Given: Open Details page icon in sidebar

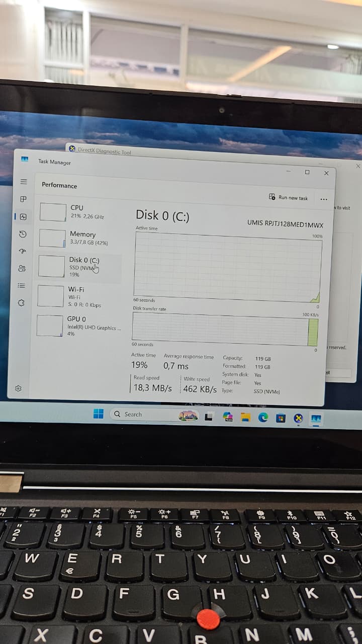Looking at the screenshot, I should (x=21, y=285).
